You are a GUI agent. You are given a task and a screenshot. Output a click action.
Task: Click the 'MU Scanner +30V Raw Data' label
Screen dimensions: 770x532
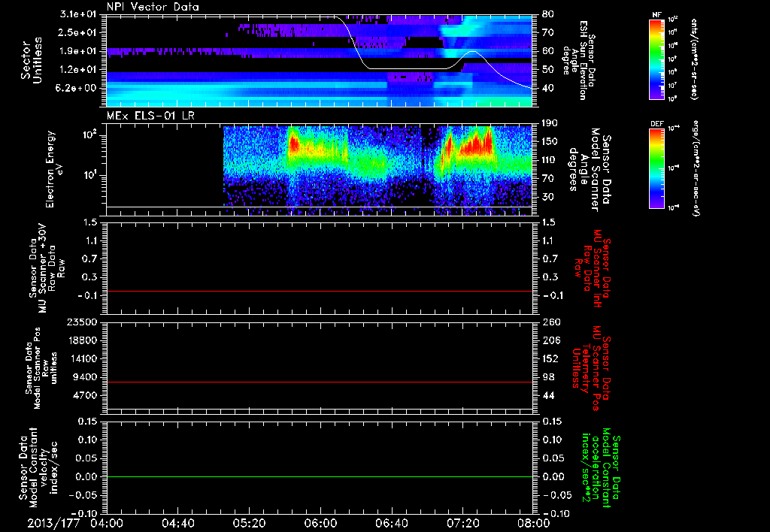47,268
